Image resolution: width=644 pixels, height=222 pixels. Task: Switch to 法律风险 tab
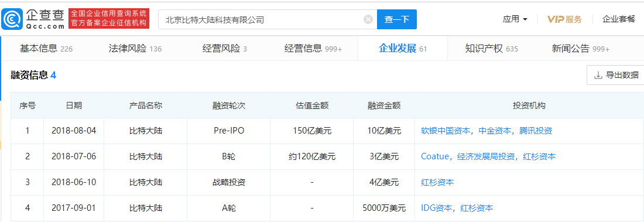click(135, 49)
